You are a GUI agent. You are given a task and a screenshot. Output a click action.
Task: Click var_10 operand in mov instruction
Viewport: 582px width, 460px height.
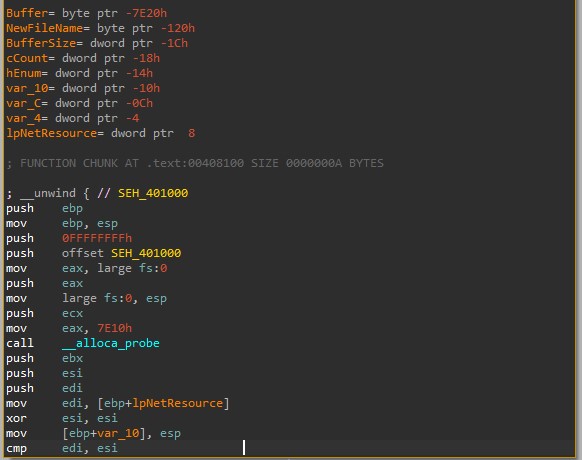tap(118, 433)
